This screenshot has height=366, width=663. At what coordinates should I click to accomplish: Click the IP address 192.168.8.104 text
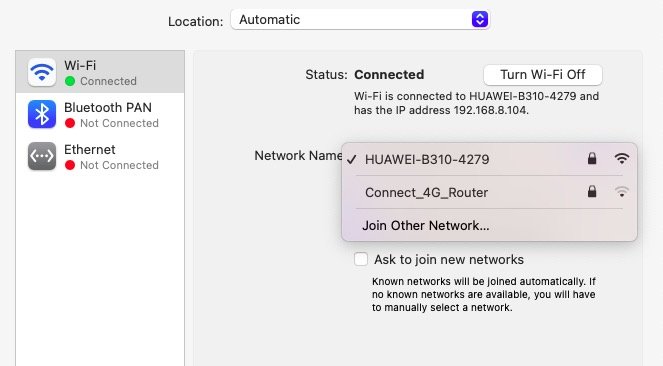tap(490, 110)
